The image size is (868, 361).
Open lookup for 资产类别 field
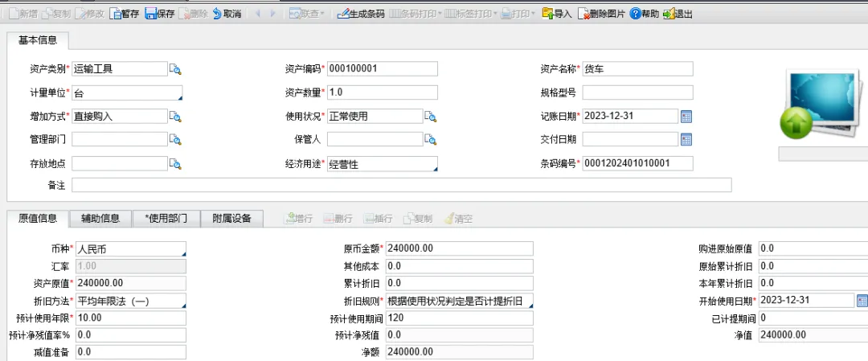coord(175,69)
